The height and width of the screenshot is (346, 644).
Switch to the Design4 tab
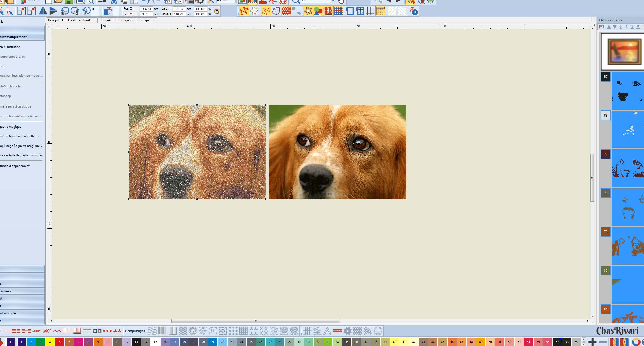tap(105, 20)
